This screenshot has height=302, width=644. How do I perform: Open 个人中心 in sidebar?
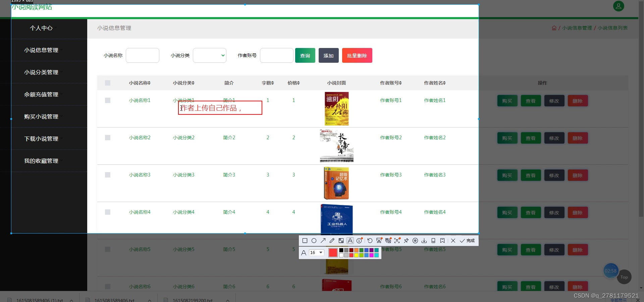[x=41, y=28]
